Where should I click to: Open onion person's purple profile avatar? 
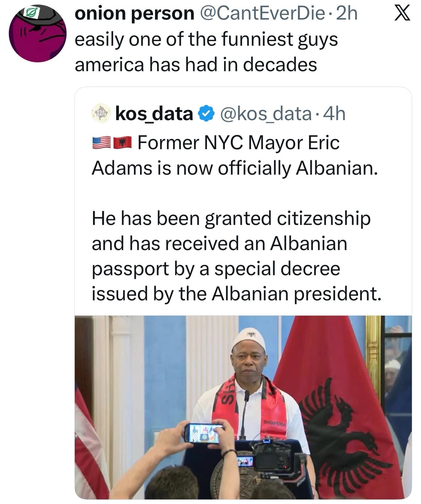[38, 33]
